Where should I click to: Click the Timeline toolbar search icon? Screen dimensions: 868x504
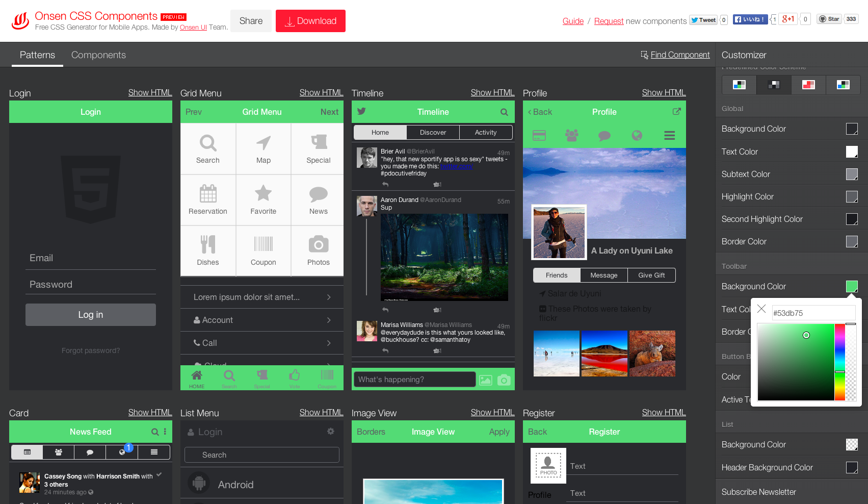tap(504, 112)
